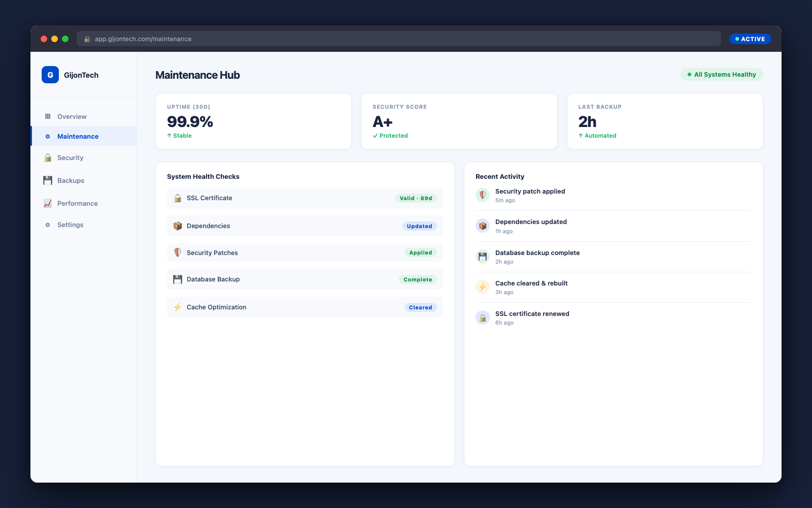812x508 pixels.
Task: Click the package icon for Dependencies updated activity
Action: coord(483,226)
